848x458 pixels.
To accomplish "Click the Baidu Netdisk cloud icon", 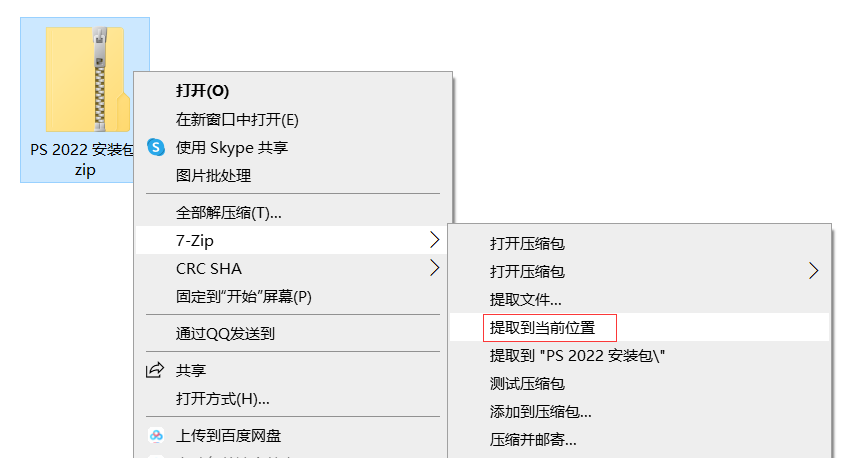I will click(x=156, y=435).
